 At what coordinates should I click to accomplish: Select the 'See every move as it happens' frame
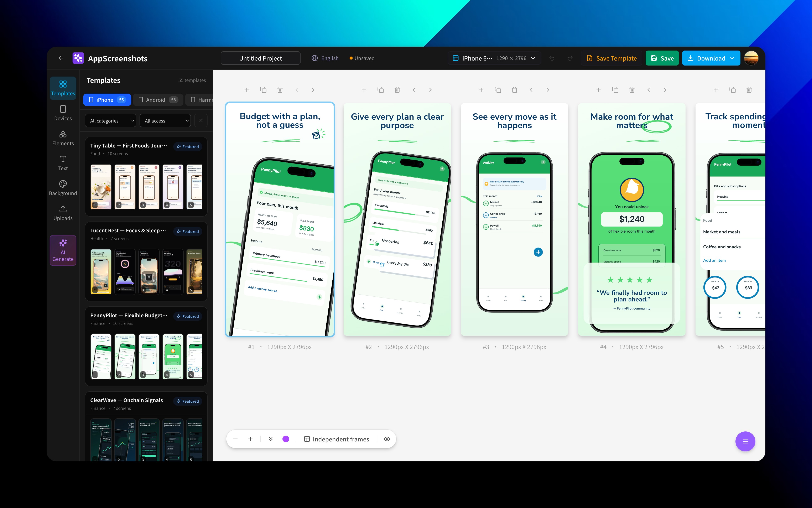[x=515, y=219]
